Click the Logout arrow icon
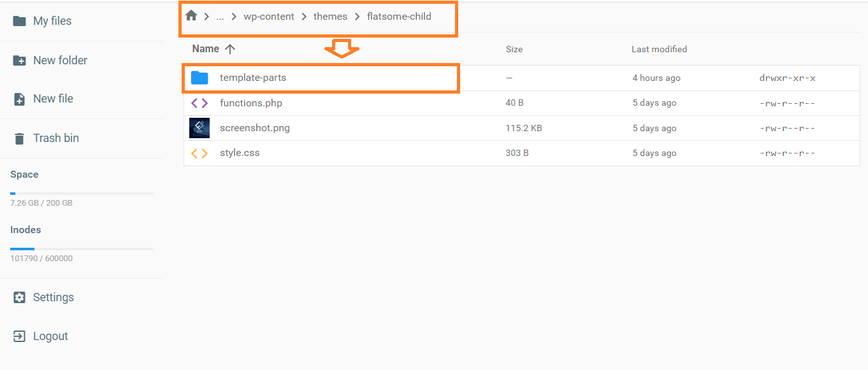Viewport: 868px width, 370px height. 20,336
